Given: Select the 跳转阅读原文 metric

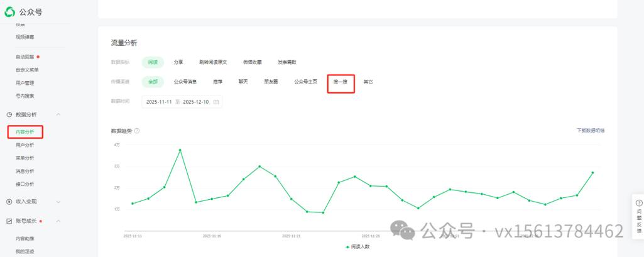Looking at the screenshot, I should pos(213,62).
